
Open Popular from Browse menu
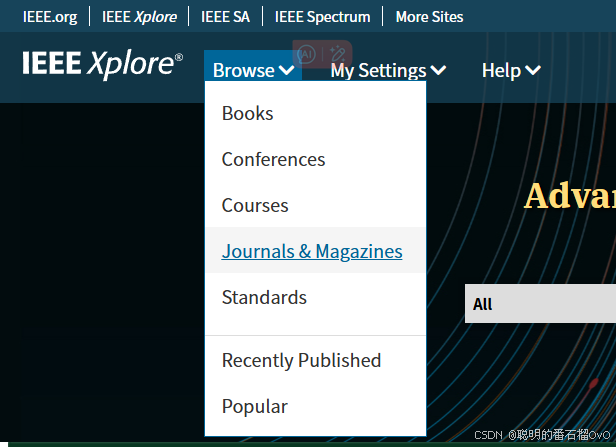point(255,406)
